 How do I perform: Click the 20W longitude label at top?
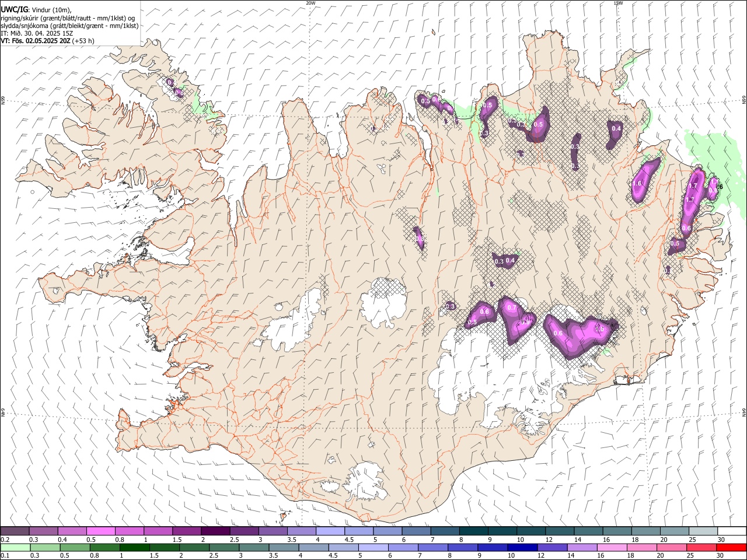tap(310, 3)
